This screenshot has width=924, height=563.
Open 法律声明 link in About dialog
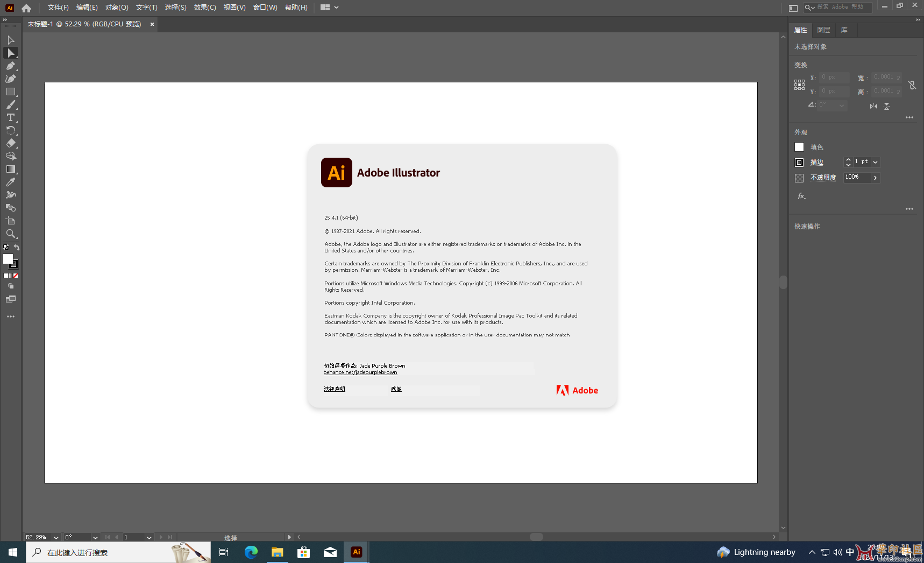[335, 389]
